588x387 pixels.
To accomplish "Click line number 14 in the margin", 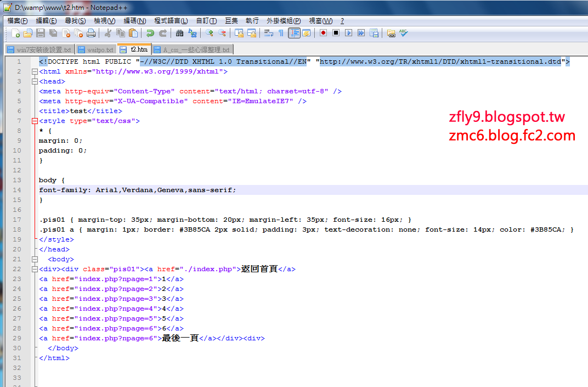I will 17,190.
